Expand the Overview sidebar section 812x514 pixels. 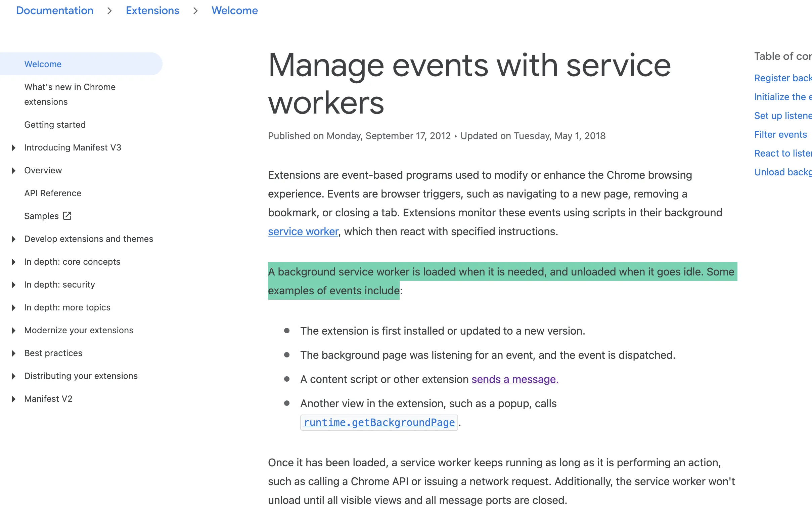(13, 171)
